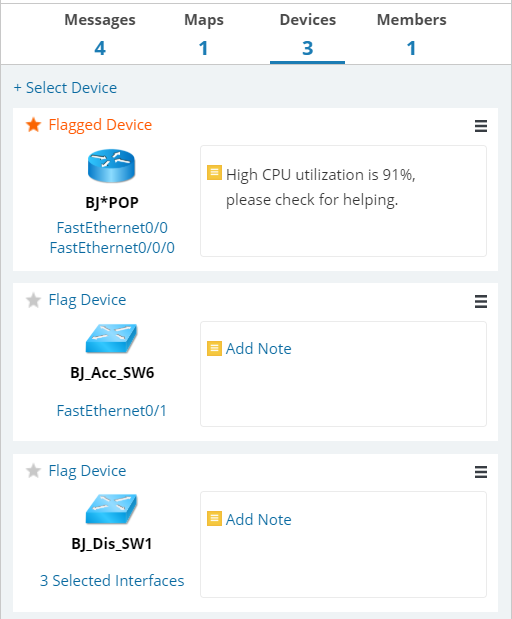The width and height of the screenshot is (512, 619).
Task: Open the Members tab
Action: (x=411, y=34)
